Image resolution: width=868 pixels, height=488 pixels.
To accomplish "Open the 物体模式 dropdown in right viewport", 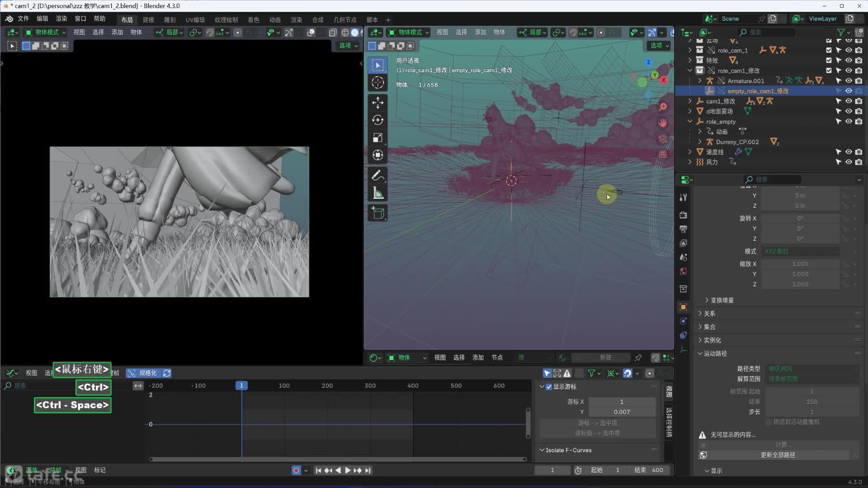I will (409, 32).
